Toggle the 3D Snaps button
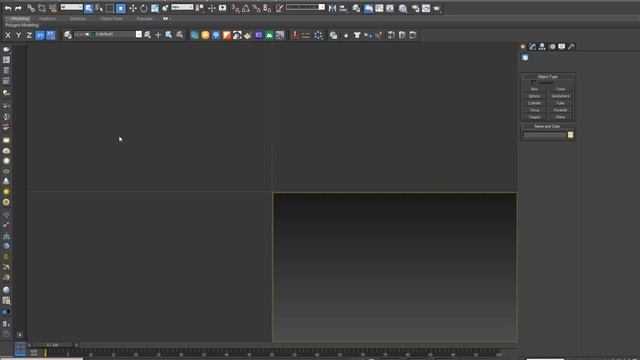640x360 pixels. pyautogui.click(x=236, y=8)
